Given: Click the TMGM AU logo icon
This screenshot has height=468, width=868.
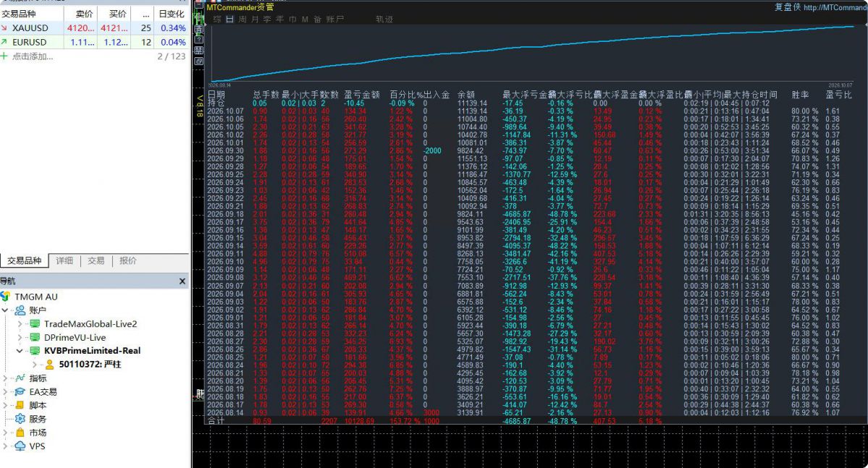Looking at the screenshot, I should [5, 297].
